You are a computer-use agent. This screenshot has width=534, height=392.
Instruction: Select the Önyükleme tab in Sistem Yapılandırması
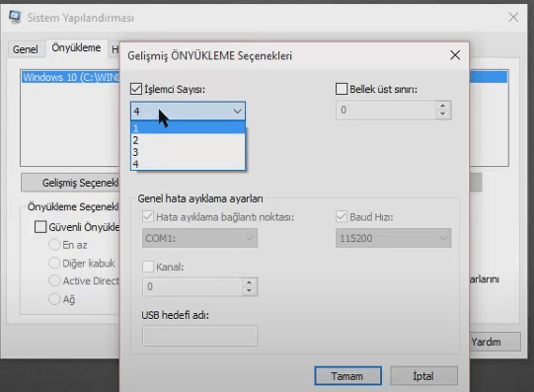click(76, 47)
